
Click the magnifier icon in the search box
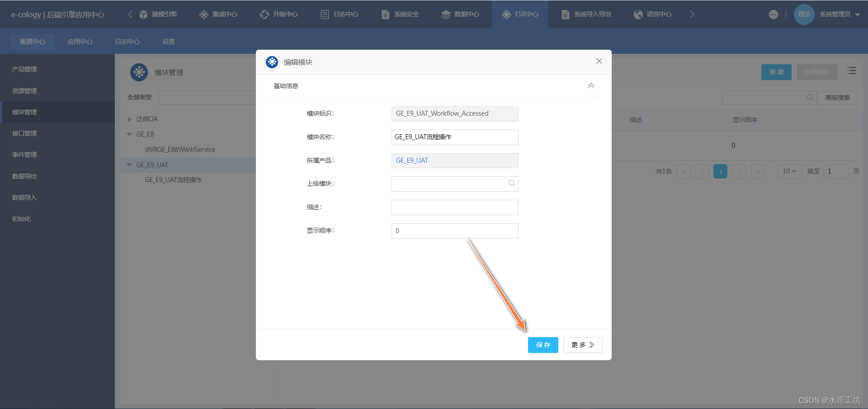[x=810, y=98]
